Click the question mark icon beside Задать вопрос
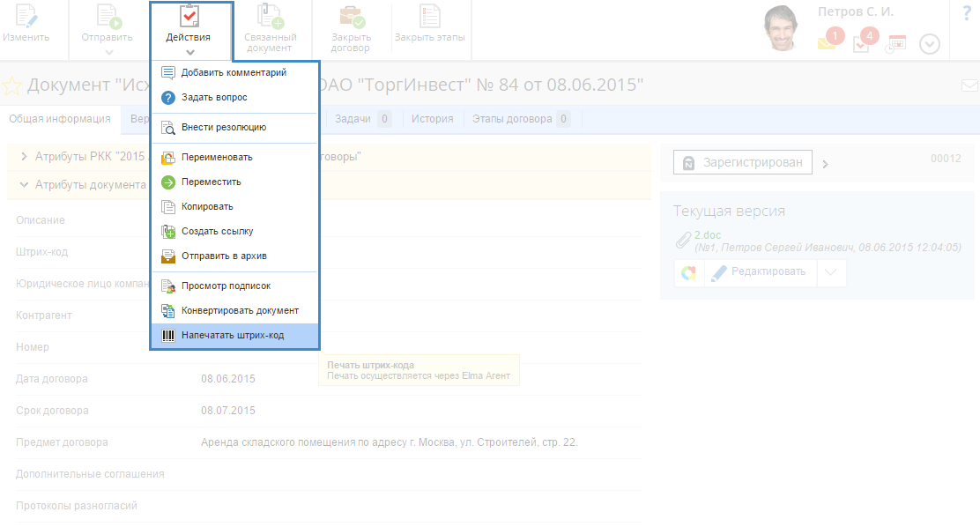Viewport: 980px width, 527px height. pyautogui.click(x=168, y=98)
